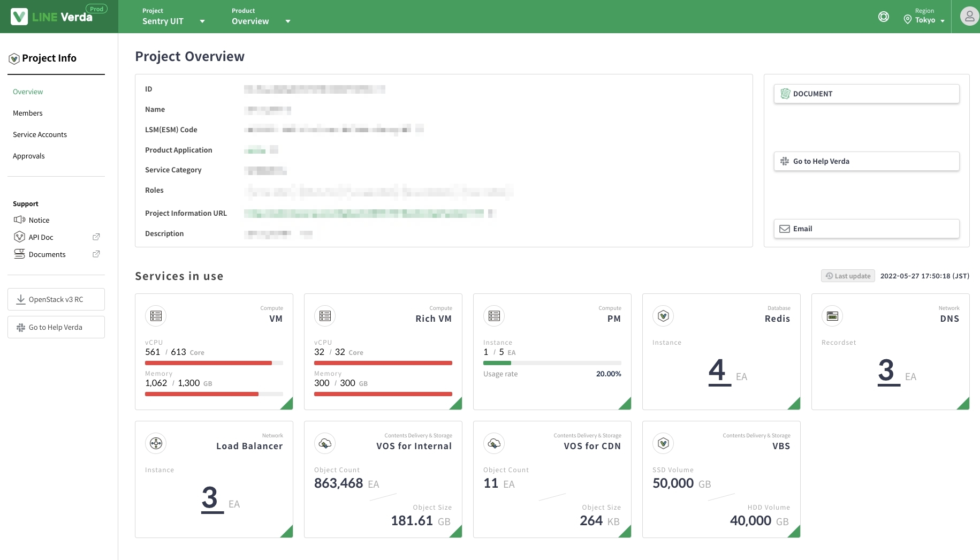This screenshot has width=980, height=560.
Task: Click the LINE Verda logo
Action: [52, 17]
